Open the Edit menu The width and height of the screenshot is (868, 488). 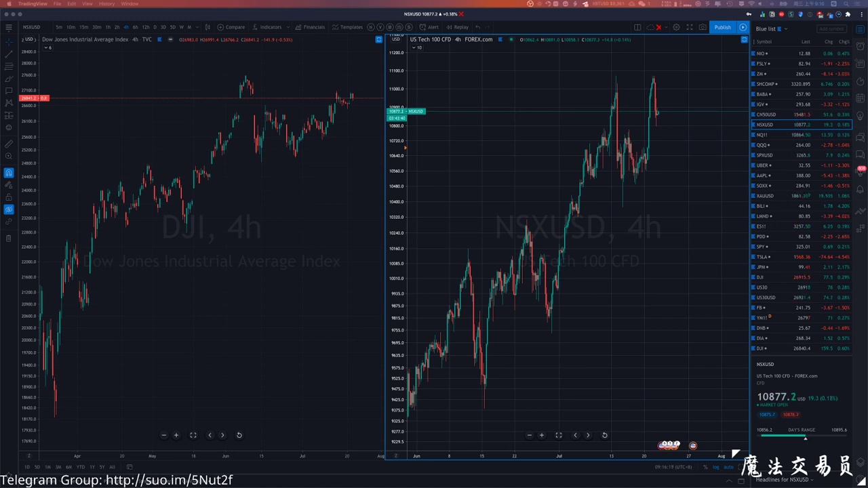(72, 4)
